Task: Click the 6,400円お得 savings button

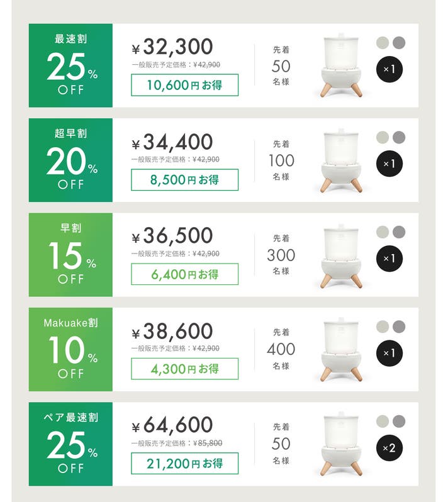Action: 184,274
